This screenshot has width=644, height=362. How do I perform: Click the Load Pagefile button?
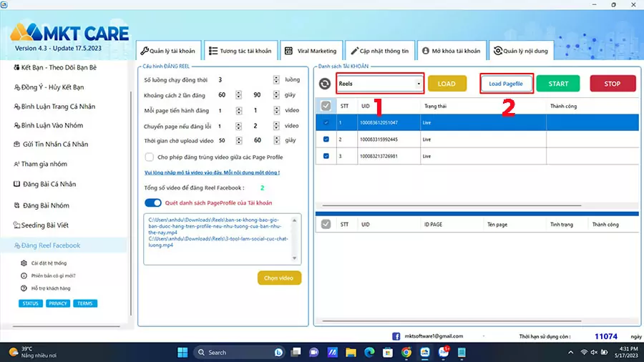[x=506, y=84]
